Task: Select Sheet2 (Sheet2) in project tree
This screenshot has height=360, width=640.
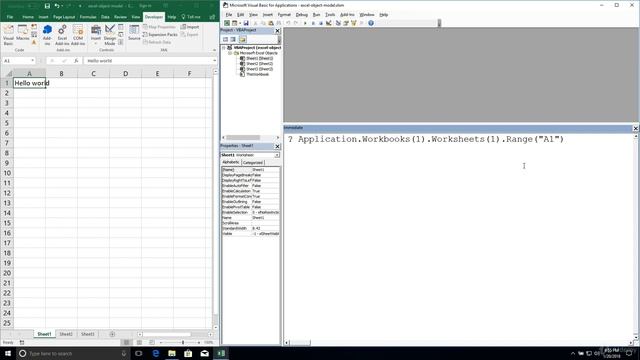Action: pyautogui.click(x=259, y=64)
